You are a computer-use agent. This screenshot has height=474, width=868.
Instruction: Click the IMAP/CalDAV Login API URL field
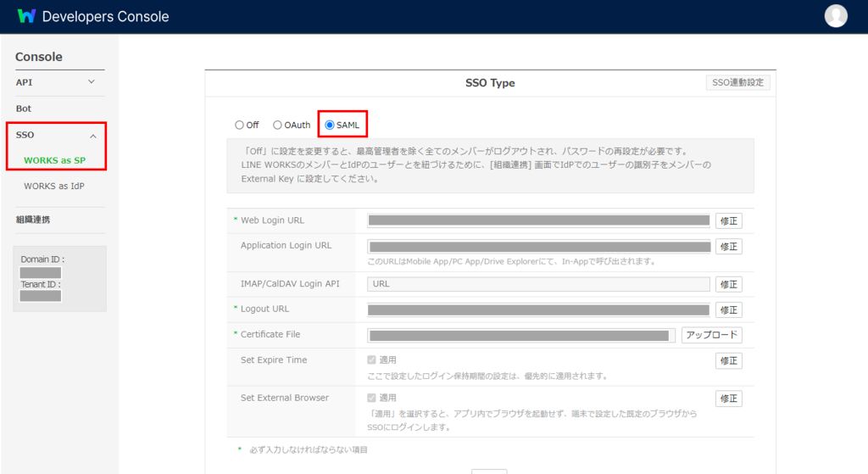(538, 284)
